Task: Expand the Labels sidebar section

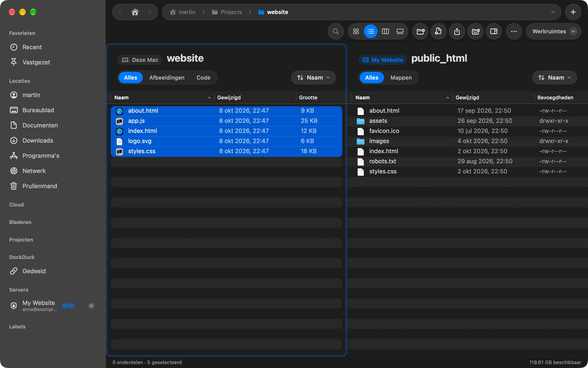Action: (x=17, y=327)
